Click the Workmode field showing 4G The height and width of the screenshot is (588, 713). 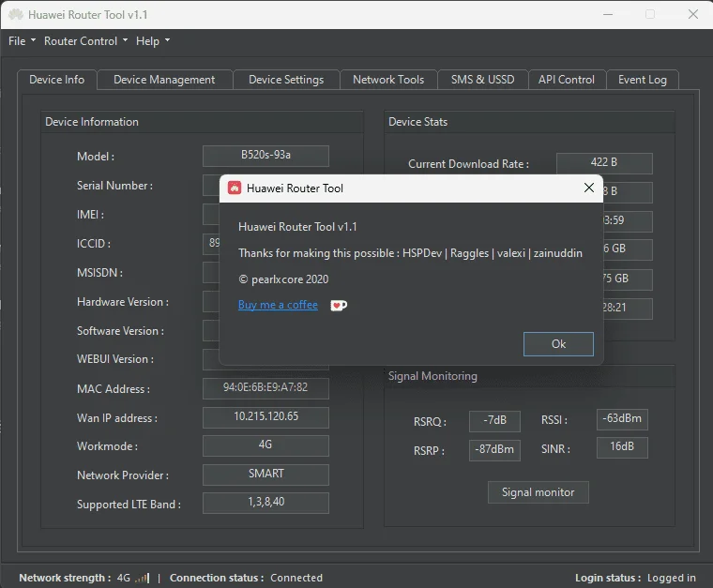tap(265, 445)
